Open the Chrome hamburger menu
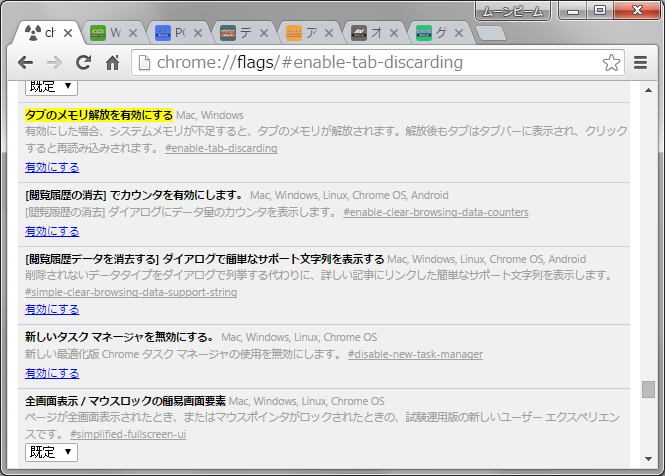This screenshot has width=665, height=476. [640, 63]
